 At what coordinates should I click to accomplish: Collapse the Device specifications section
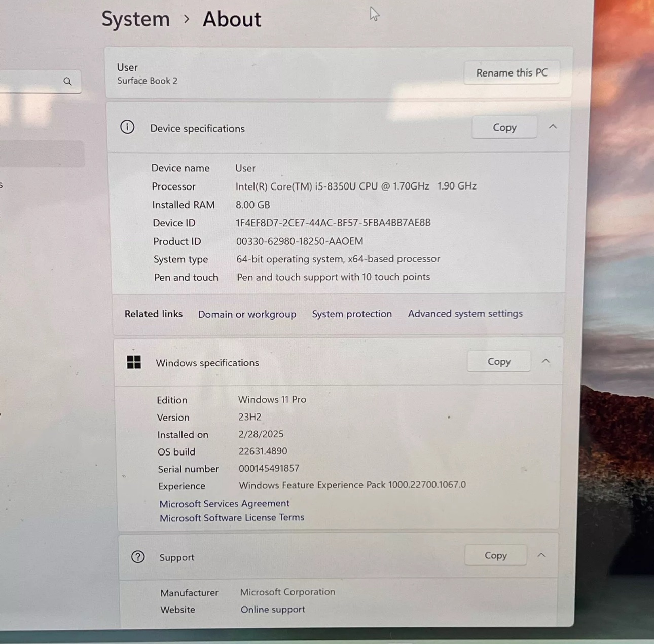[x=553, y=127]
